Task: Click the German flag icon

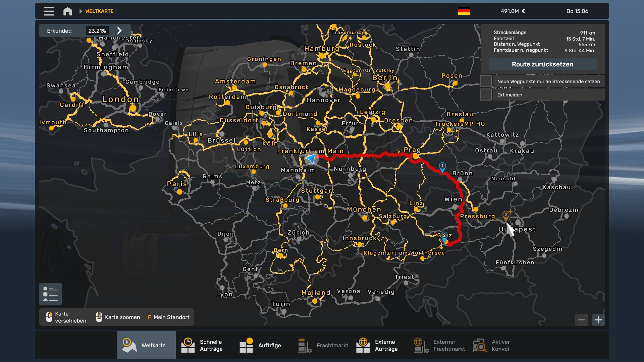Action: 464,11
